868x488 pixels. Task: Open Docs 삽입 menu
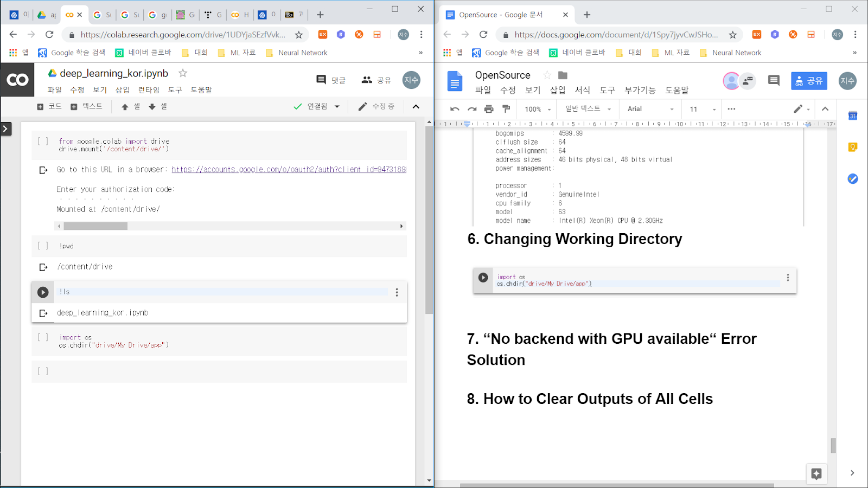point(558,90)
